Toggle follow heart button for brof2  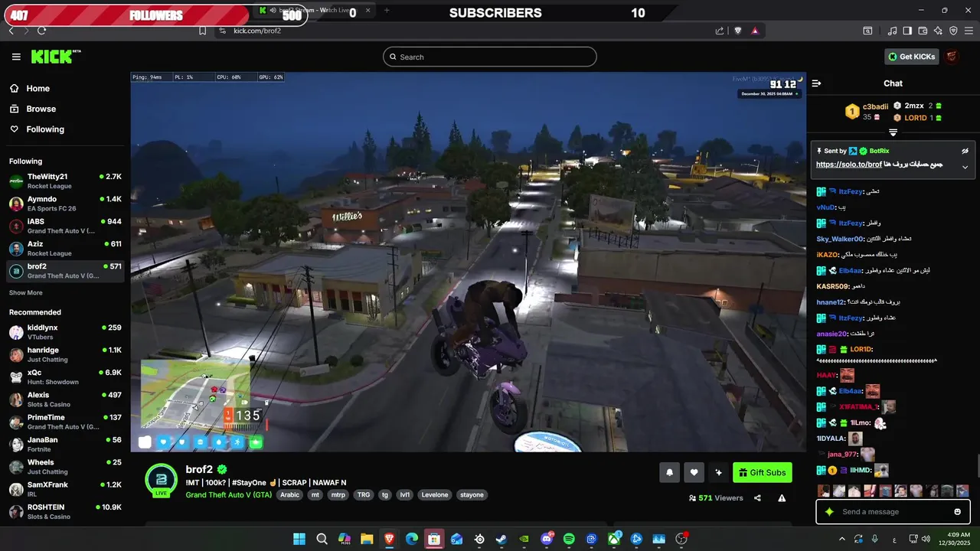click(694, 472)
